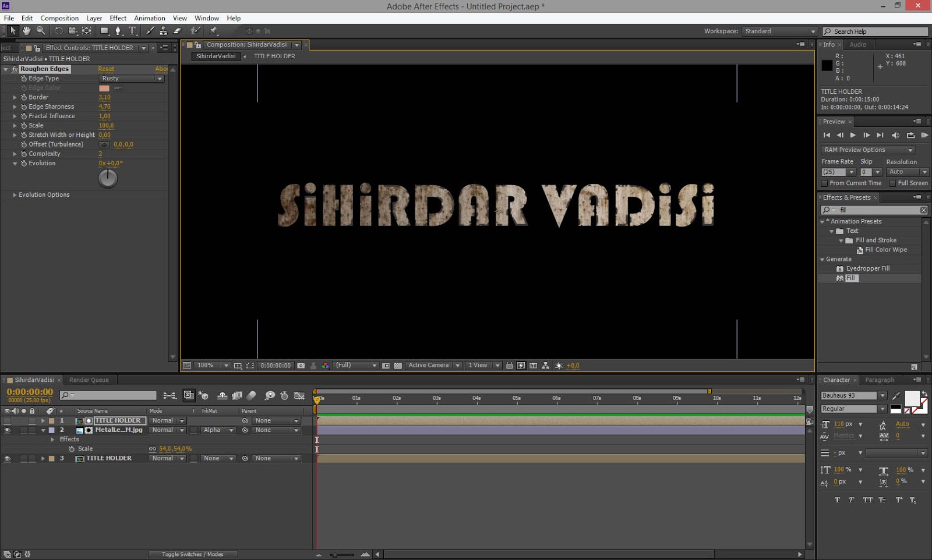Click the Reset Exposure icon
This screenshot has width=932, height=560.
coord(559,366)
